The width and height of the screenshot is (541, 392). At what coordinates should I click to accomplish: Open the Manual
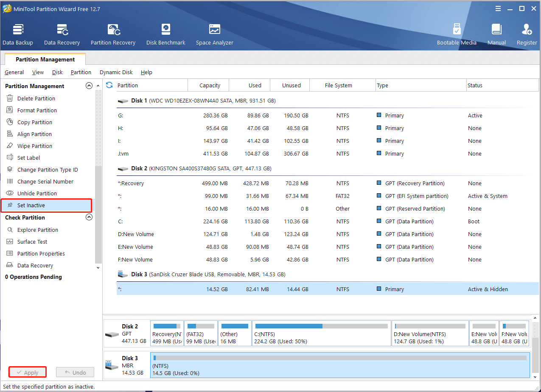click(x=496, y=35)
